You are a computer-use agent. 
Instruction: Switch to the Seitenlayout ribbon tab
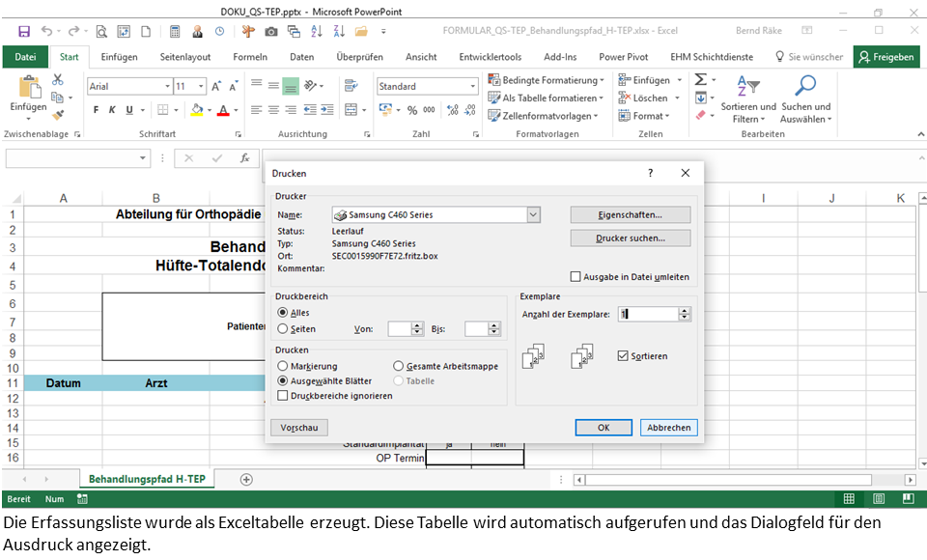[184, 57]
